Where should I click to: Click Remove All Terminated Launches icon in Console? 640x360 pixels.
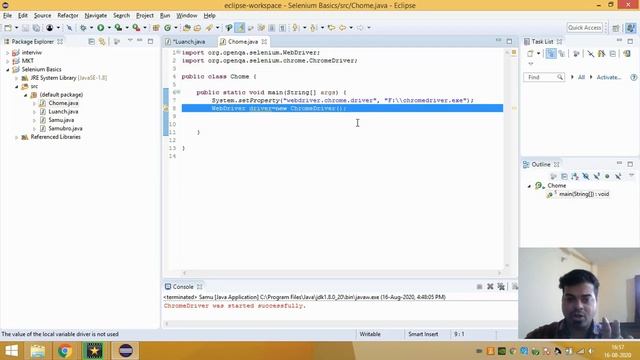501,287
